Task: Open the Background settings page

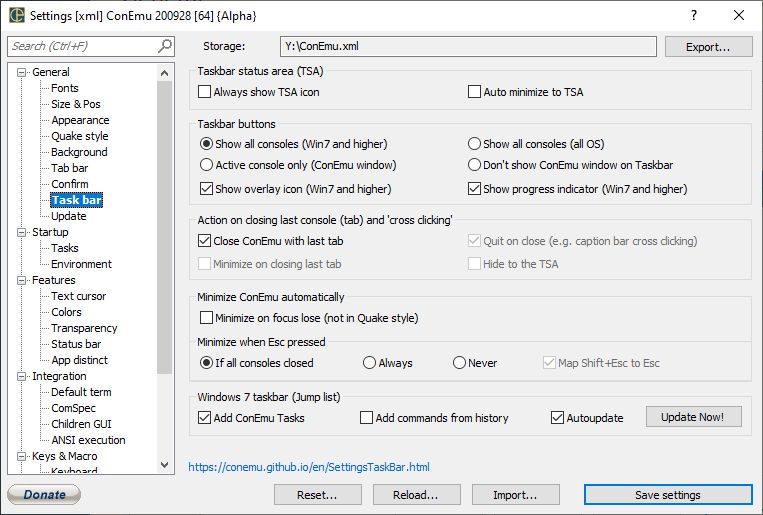Action: (x=79, y=152)
